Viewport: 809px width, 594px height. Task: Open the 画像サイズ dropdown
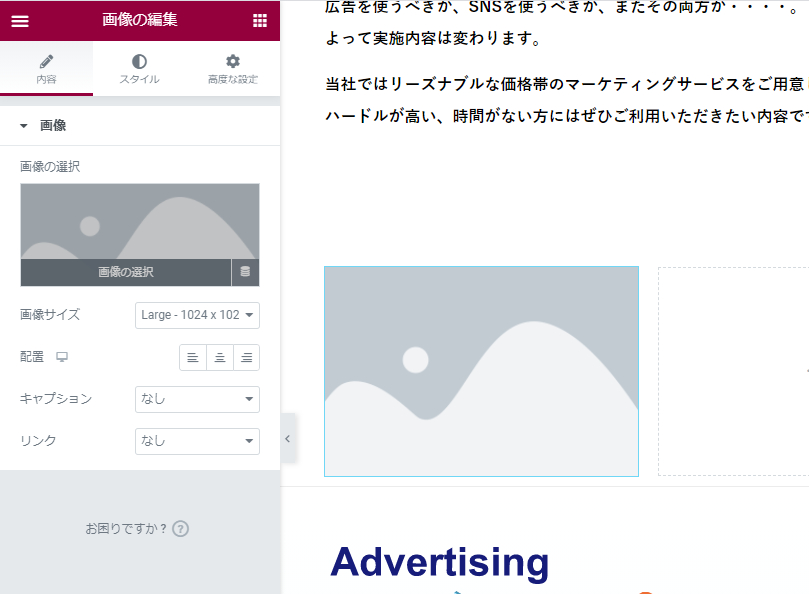pos(197,315)
